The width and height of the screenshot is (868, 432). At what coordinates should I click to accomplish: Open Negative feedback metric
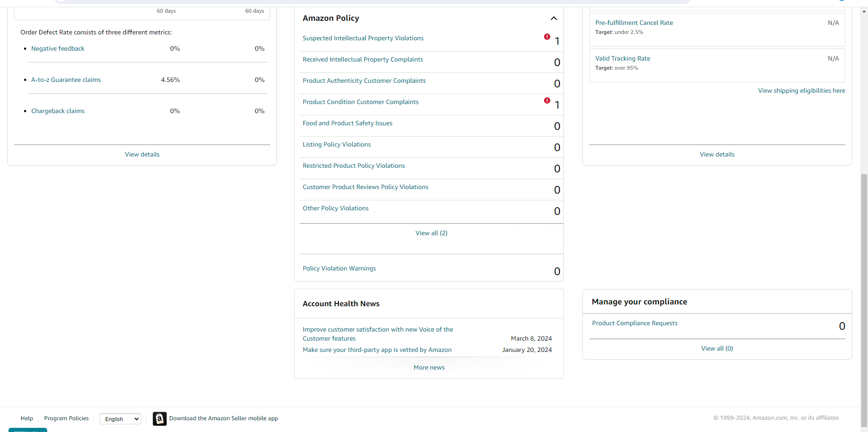coord(57,48)
